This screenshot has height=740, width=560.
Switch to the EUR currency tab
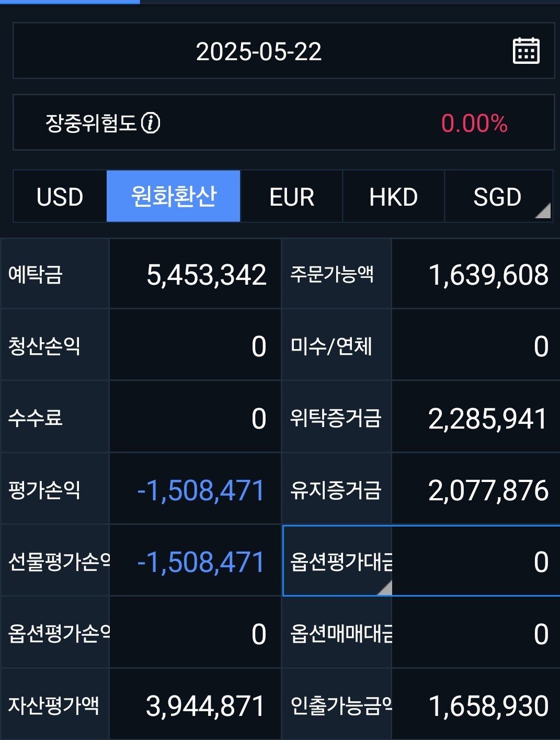291,197
